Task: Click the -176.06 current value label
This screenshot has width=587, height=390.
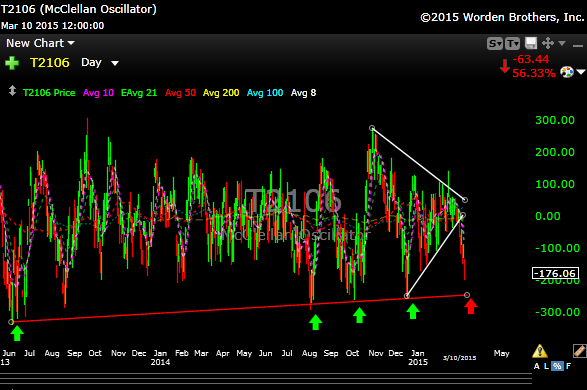Action: tap(555, 273)
